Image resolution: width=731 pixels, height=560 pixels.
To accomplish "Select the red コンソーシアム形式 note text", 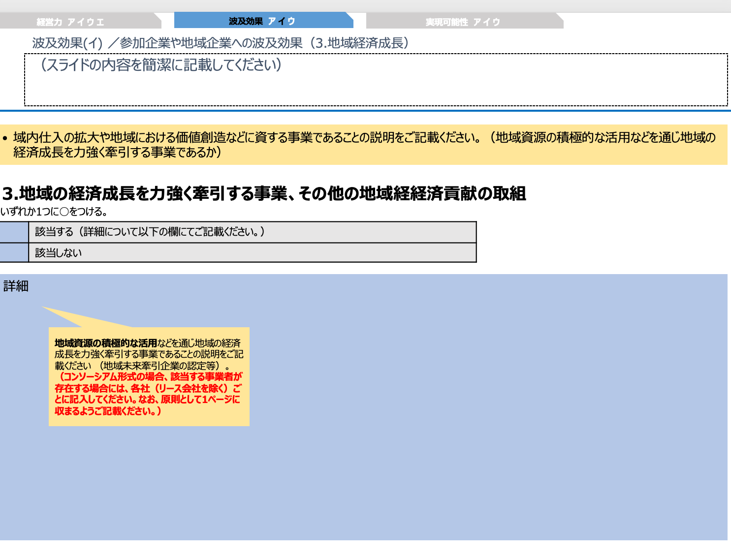I will [x=148, y=394].
